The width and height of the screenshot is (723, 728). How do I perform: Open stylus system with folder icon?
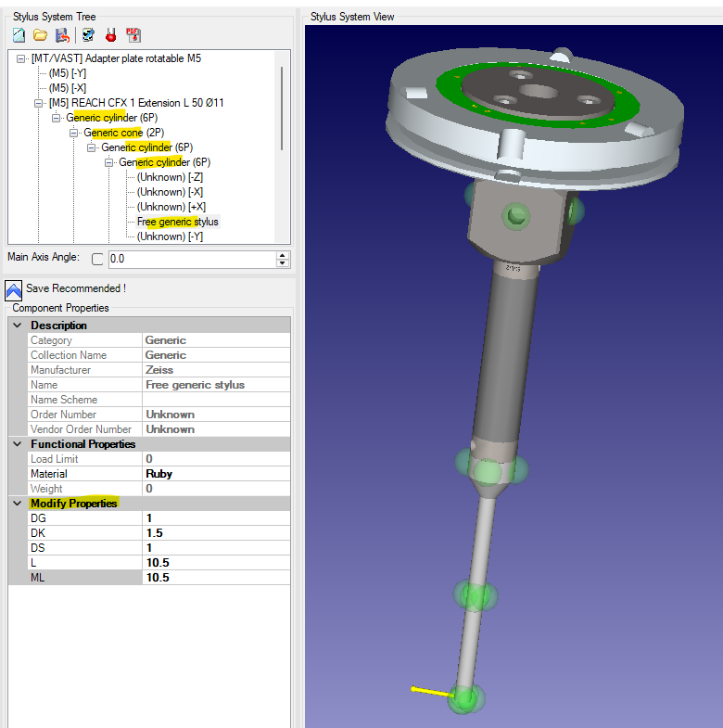point(40,35)
